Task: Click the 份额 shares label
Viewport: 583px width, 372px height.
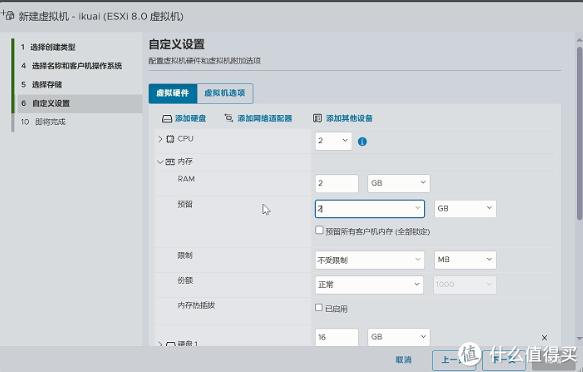Action: click(x=185, y=280)
